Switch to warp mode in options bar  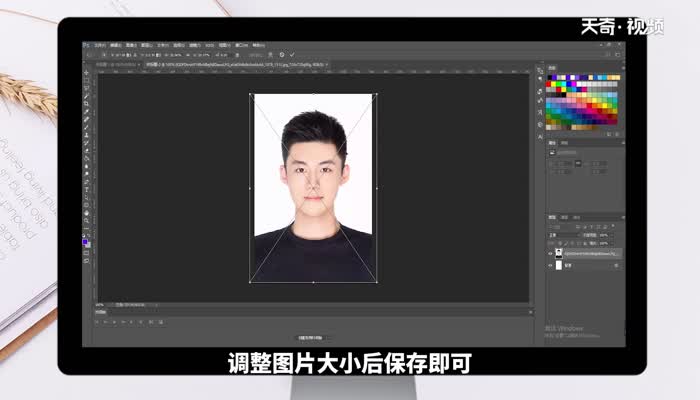pyautogui.click(x=270, y=54)
